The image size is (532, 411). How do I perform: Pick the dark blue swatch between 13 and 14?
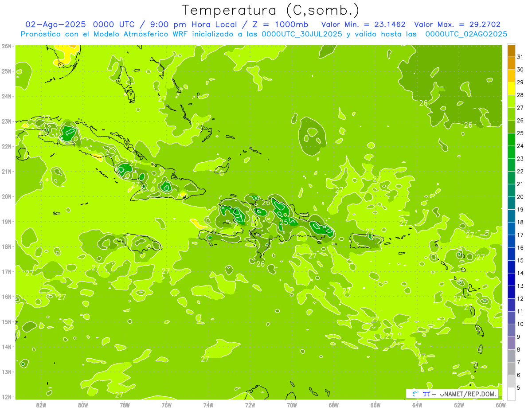(511, 279)
